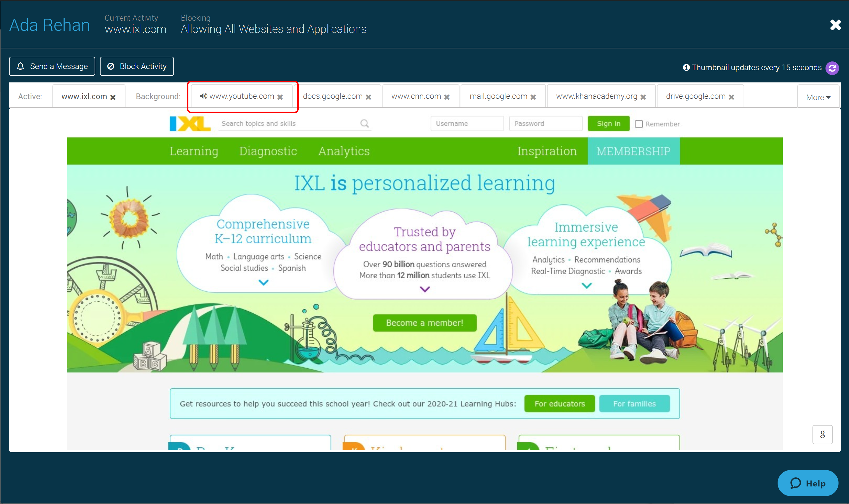Click the Username input field
Image resolution: width=849 pixels, height=504 pixels.
(467, 124)
